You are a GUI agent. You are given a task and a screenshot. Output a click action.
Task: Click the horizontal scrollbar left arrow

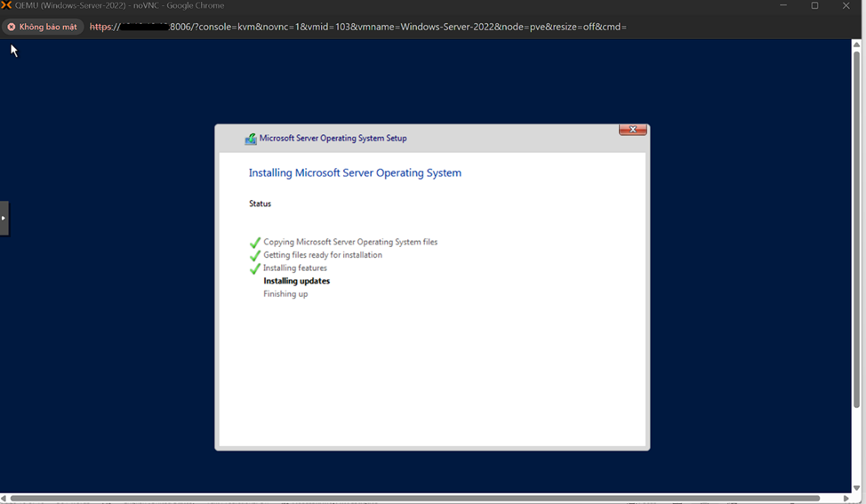(4, 499)
